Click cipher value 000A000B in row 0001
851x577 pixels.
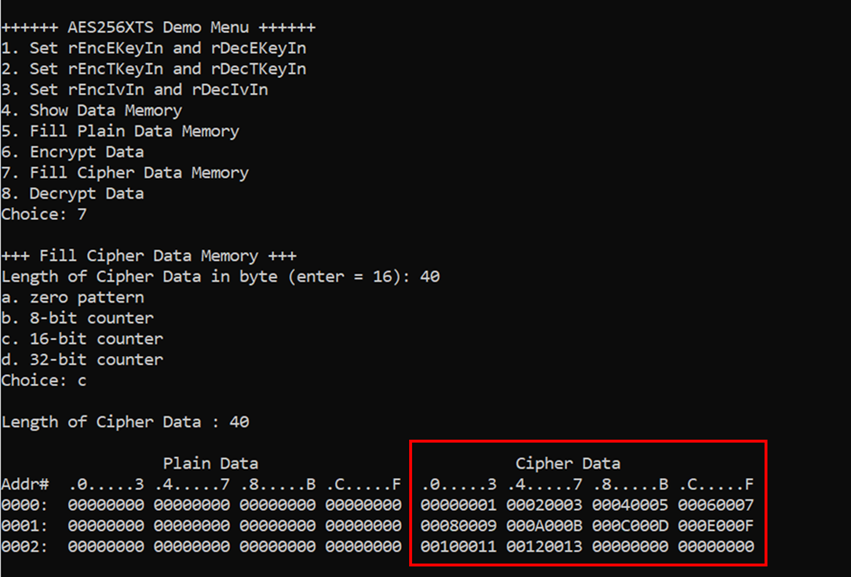[544, 526]
